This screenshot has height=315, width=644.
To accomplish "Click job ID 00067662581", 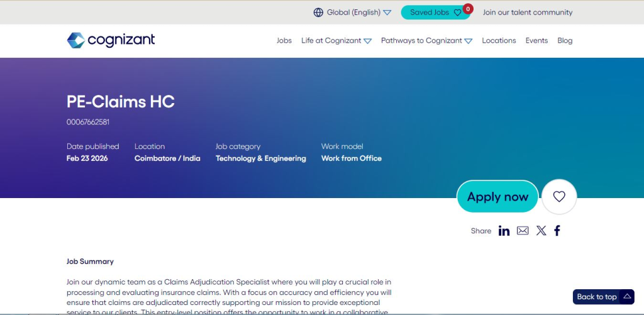I will point(88,122).
